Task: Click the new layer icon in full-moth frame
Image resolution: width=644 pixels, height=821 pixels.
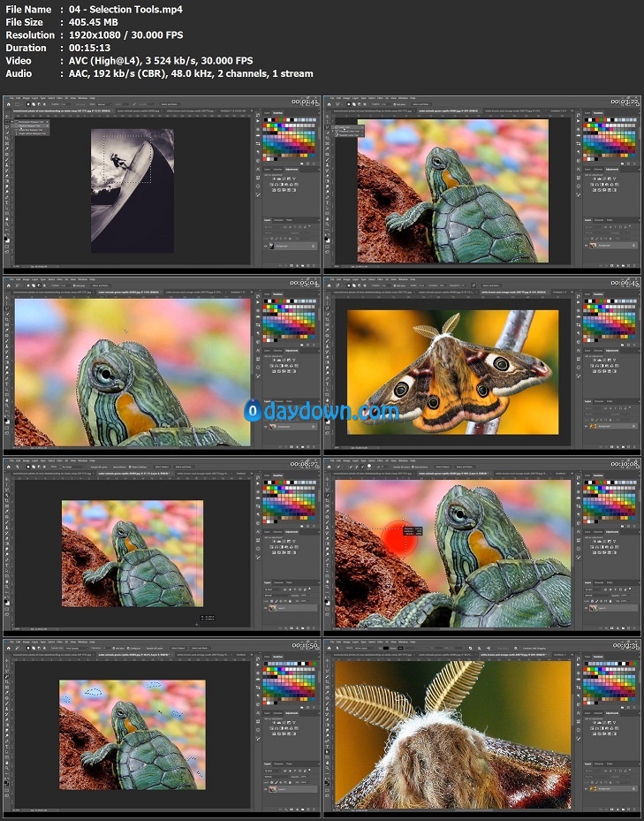Action: pos(628,446)
